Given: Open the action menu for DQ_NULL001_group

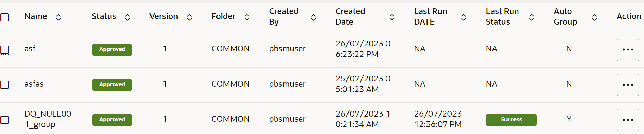Looking at the screenshot, I should (x=628, y=120).
